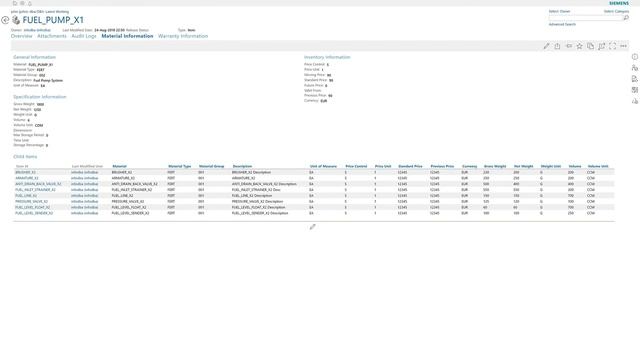This screenshot has width=640, height=360.
Task: Sort by the Price Control column header
Action: [356, 167]
